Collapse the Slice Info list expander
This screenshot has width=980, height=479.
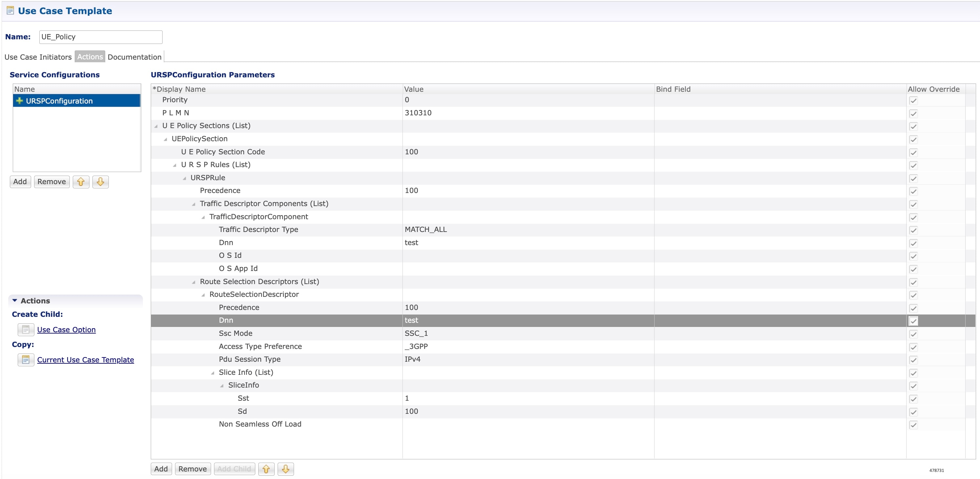coord(213,373)
